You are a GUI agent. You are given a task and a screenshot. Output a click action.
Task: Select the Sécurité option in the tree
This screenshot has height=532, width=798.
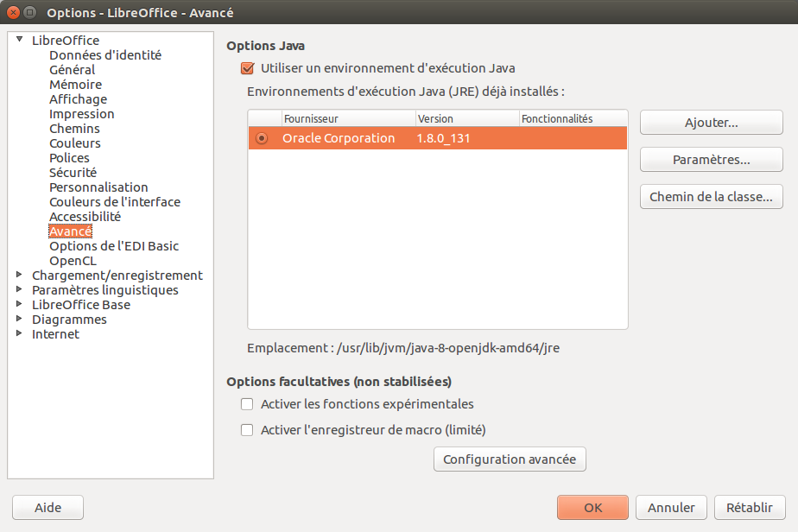pyautogui.click(x=73, y=173)
